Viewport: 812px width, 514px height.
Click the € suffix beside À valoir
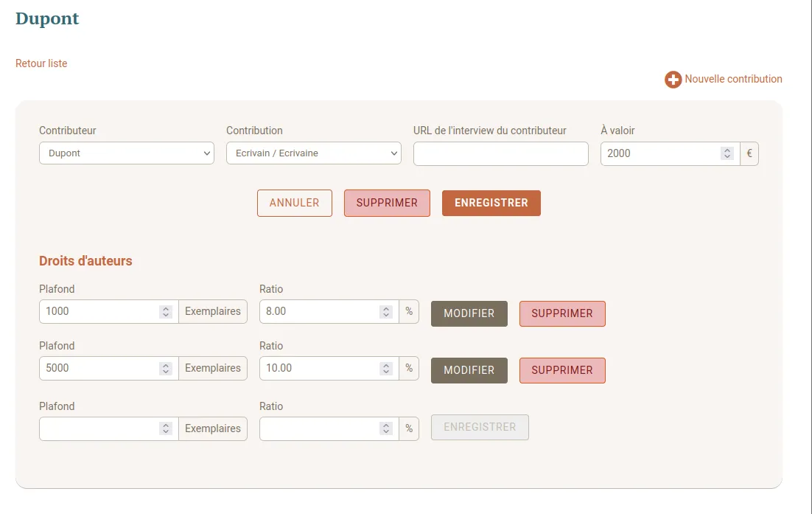click(749, 154)
